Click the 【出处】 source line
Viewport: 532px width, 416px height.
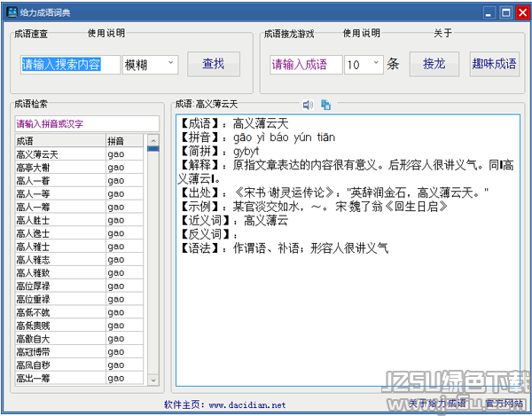click(x=334, y=192)
